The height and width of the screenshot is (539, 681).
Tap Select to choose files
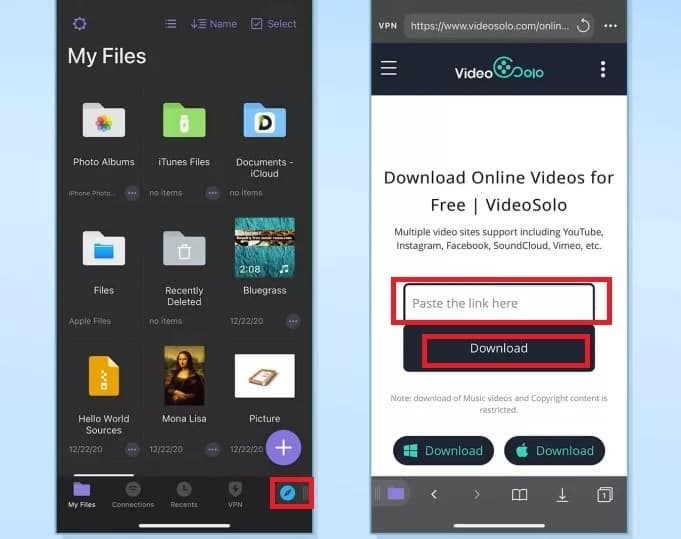click(273, 23)
